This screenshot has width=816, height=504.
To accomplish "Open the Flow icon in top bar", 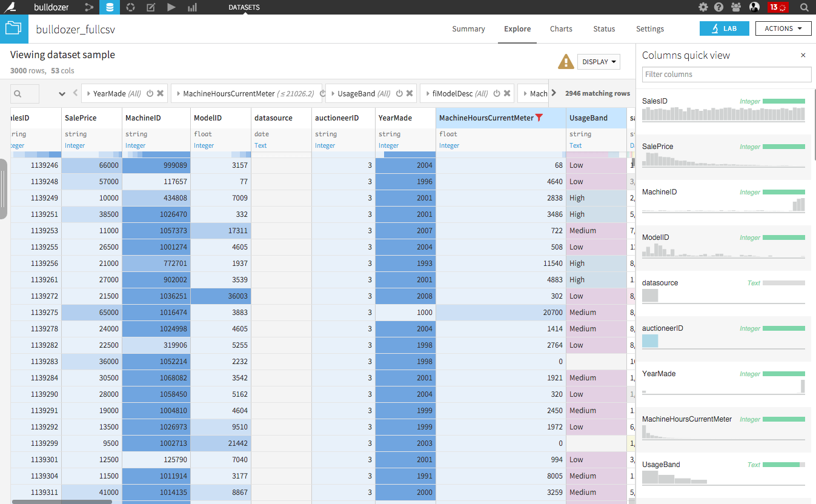I will pyautogui.click(x=89, y=7).
